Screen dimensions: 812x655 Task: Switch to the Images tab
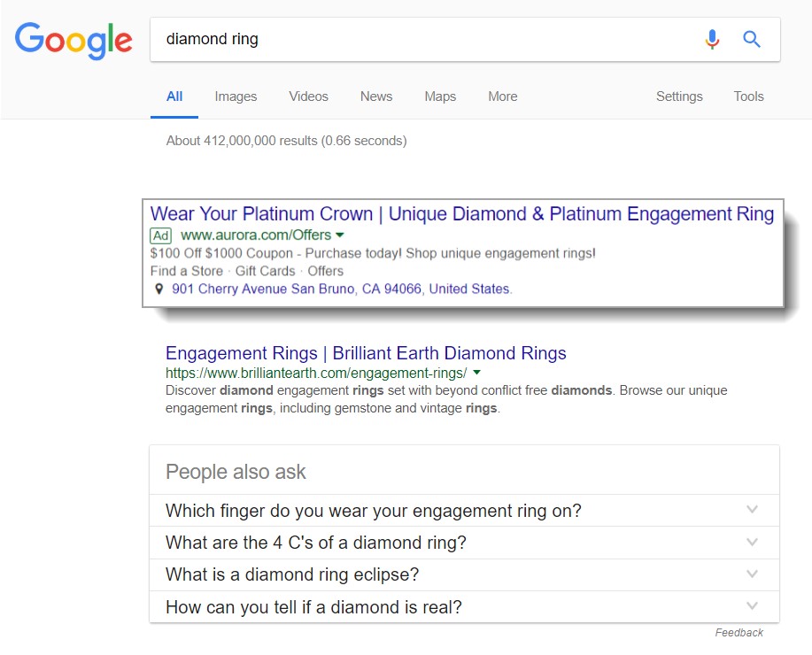coord(236,96)
